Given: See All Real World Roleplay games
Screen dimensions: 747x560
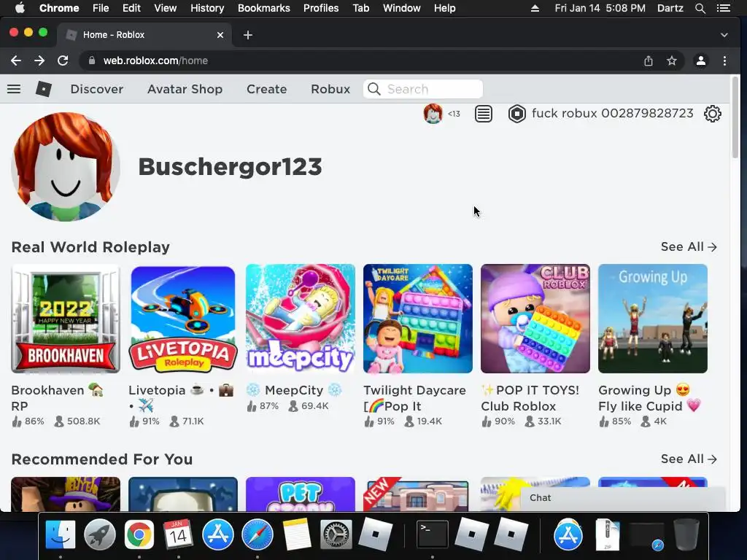Looking at the screenshot, I should click(x=689, y=246).
